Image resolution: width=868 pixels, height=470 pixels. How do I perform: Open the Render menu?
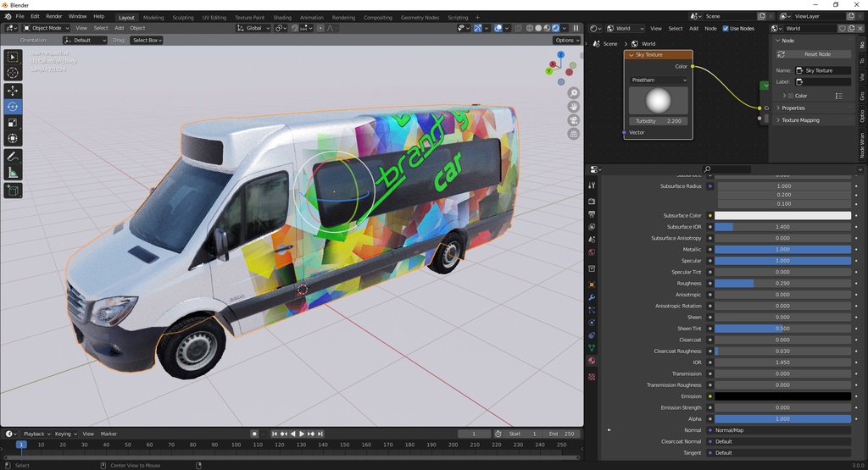(x=53, y=16)
